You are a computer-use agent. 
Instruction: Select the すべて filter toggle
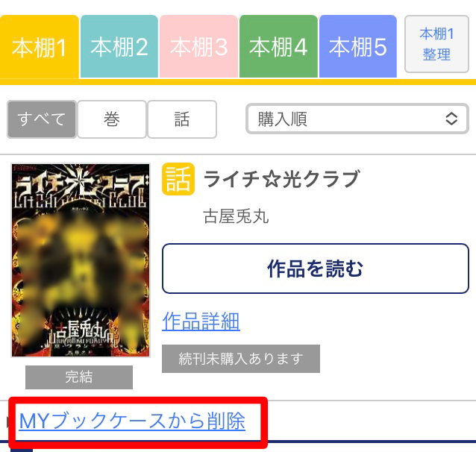tap(42, 119)
